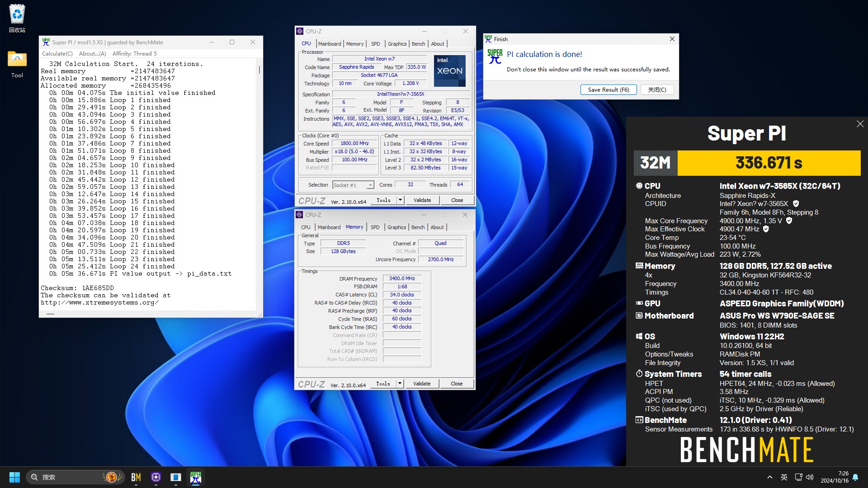Screen dimensions: 868x488
Task: Click the Max Core Frequency shield icon
Action: (x=789, y=221)
